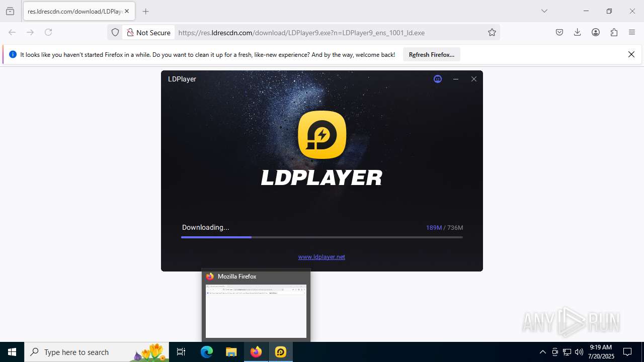Restore down the Firefox window
The image size is (644, 362).
(609, 11)
